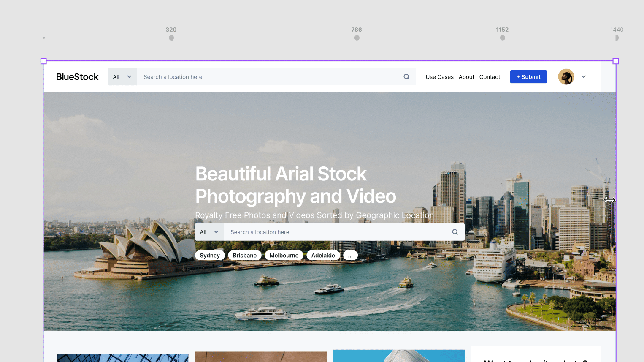Click the top-left frame resize handle
Image resolution: width=644 pixels, height=362 pixels.
[43, 61]
